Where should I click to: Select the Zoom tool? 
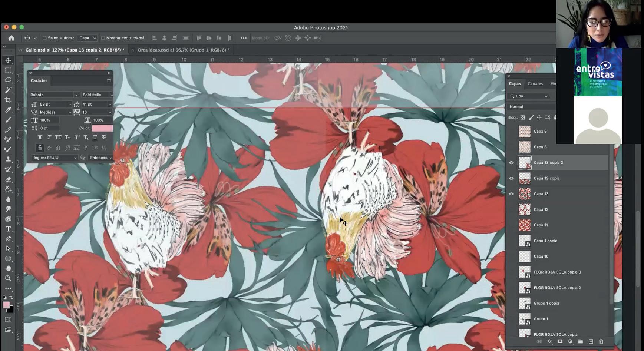tap(8, 278)
